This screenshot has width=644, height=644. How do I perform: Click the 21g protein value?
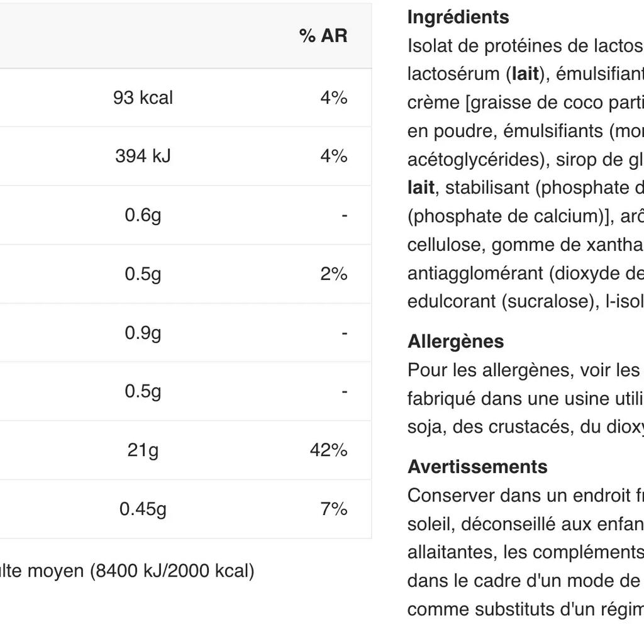[143, 450]
